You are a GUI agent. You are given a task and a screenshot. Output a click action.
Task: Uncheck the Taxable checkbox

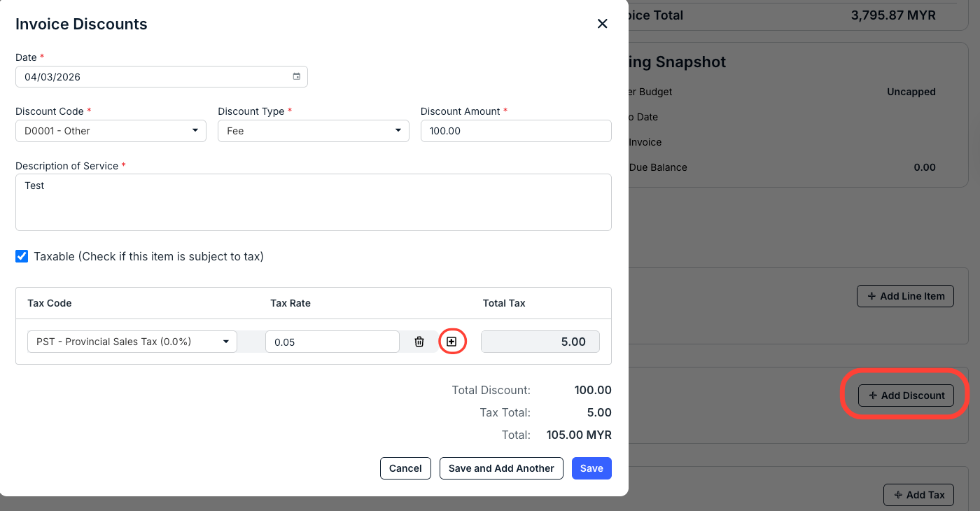22,256
